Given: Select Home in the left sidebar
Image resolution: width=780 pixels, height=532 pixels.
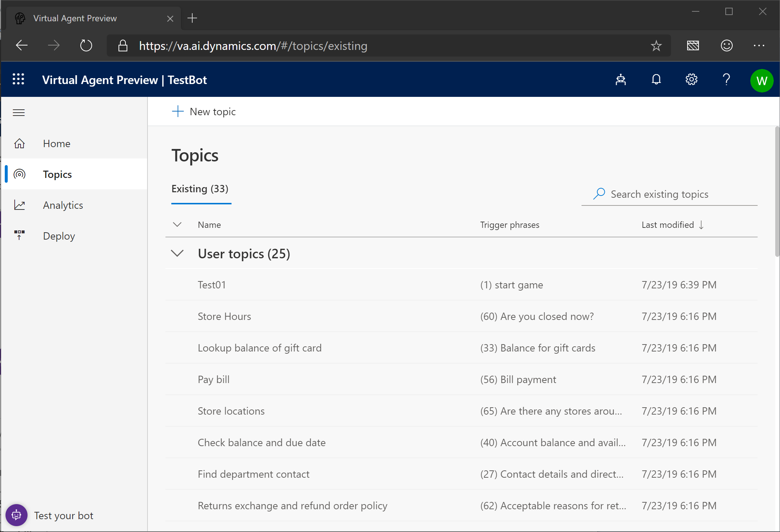Looking at the screenshot, I should coord(56,143).
